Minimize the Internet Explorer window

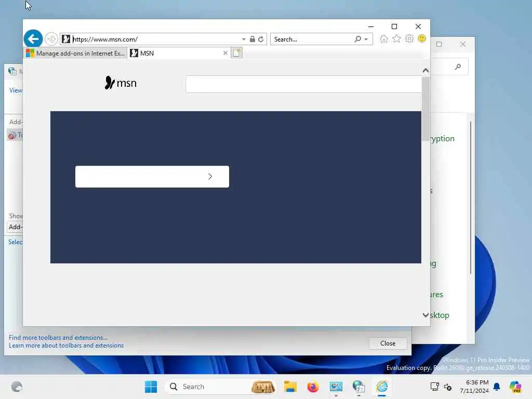[371, 26]
